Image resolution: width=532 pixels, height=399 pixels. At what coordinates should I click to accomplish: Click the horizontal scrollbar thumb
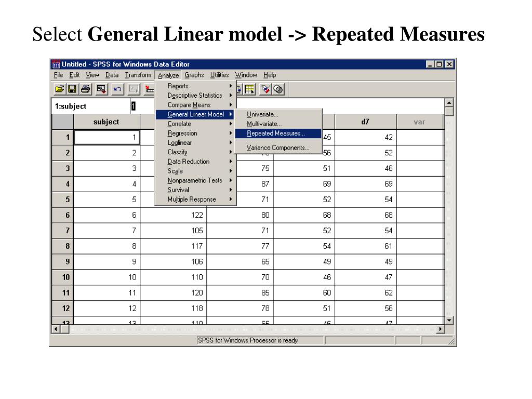click(65, 329)
